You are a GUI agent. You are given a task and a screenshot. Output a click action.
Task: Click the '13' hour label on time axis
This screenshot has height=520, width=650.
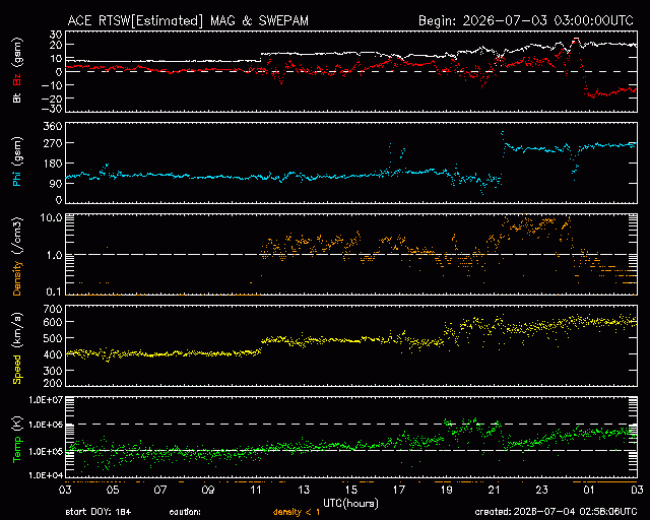pyautogui.click(x=303, y=490)
